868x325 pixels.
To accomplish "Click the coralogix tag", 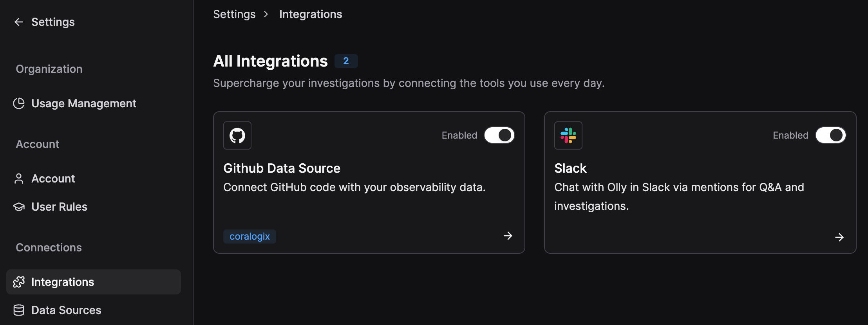I will [250, 237].
